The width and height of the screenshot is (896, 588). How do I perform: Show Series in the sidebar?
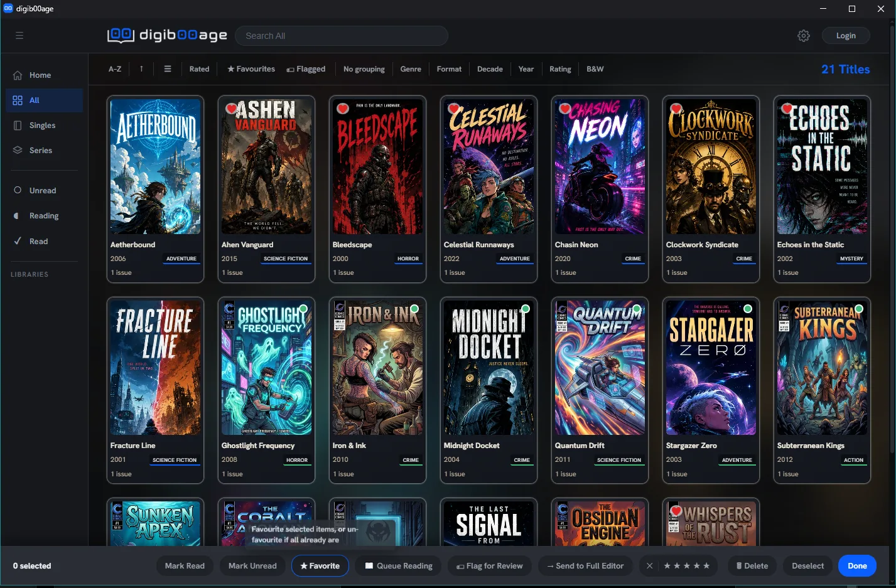click(44, 151)
